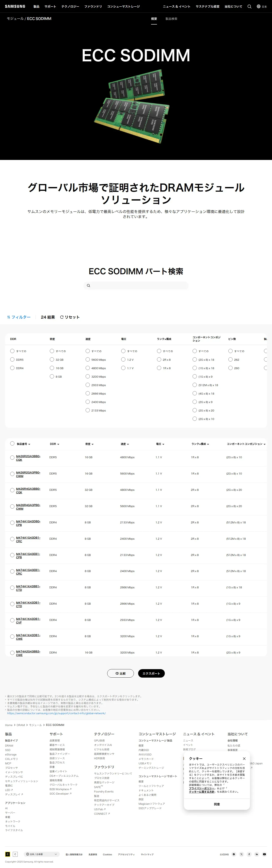
Task: Open the フィルター filter icon toggle
Action: coord(8,317)
